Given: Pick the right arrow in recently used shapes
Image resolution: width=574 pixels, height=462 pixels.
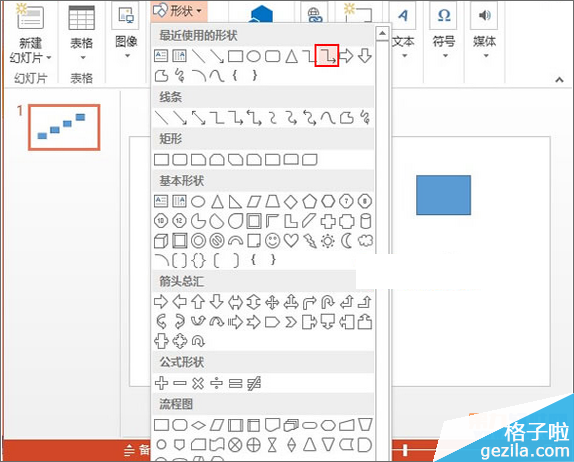Looking at the screenshot, I should pyautogui.click(x=346, y=56).
